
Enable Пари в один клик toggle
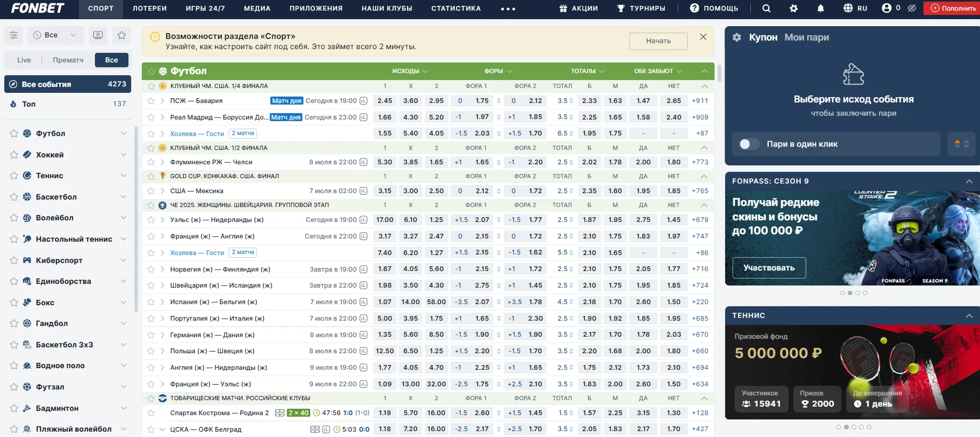[x=749, y=144]
